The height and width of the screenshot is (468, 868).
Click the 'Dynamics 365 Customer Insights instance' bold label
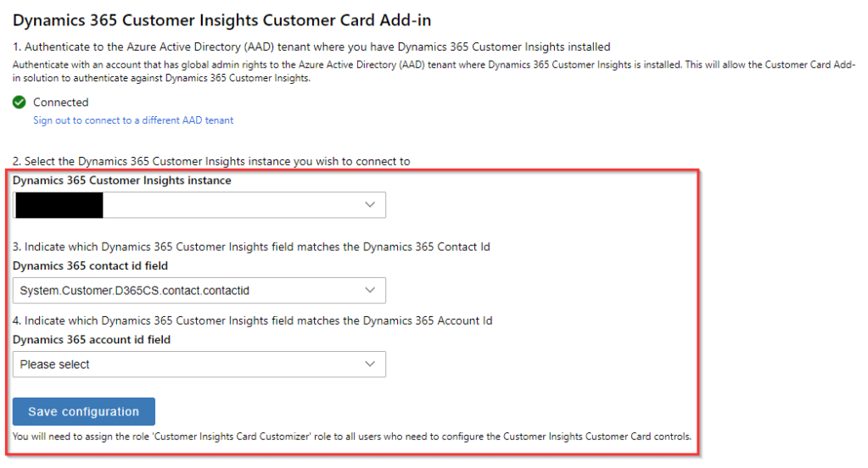tap(122, 181)
